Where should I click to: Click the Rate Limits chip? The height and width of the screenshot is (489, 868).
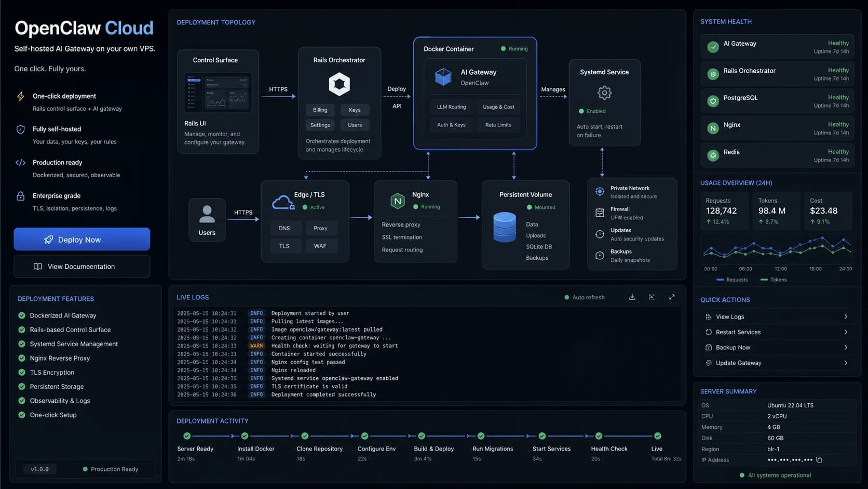pos(498,125)
